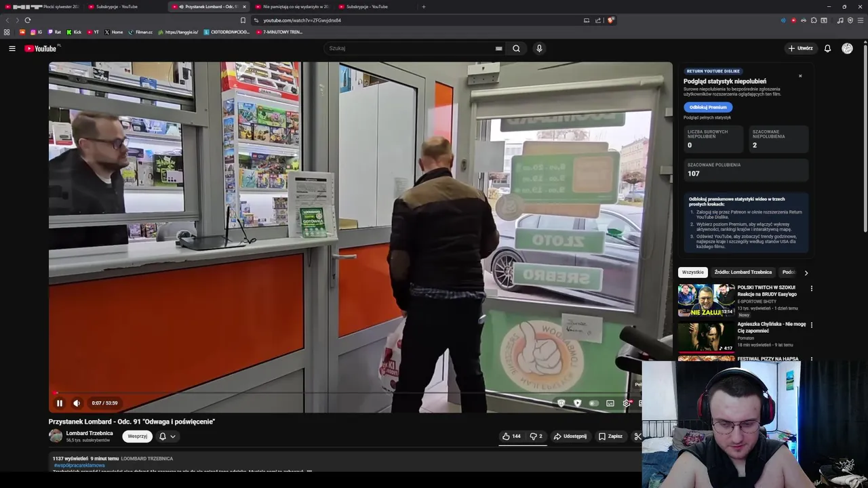
Task: Mute the video with the speaker icon
Action: (77, 403)
